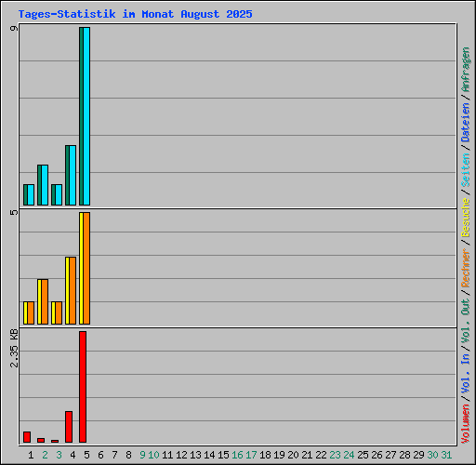Click the orange bar for day 2
This screenshot has width=476, height=465.
pos(45,301)
